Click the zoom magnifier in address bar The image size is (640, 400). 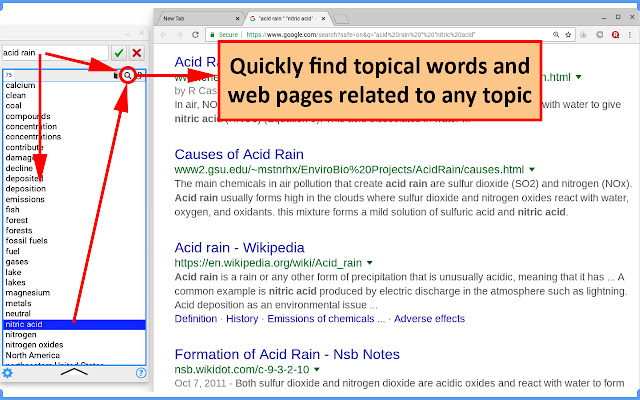tap(556, 35)
